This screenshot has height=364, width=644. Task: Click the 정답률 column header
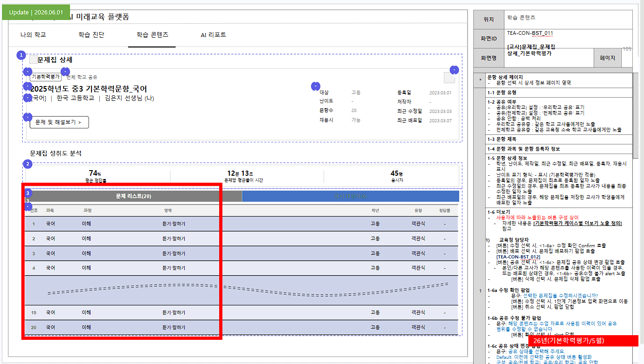click(445, 211)
